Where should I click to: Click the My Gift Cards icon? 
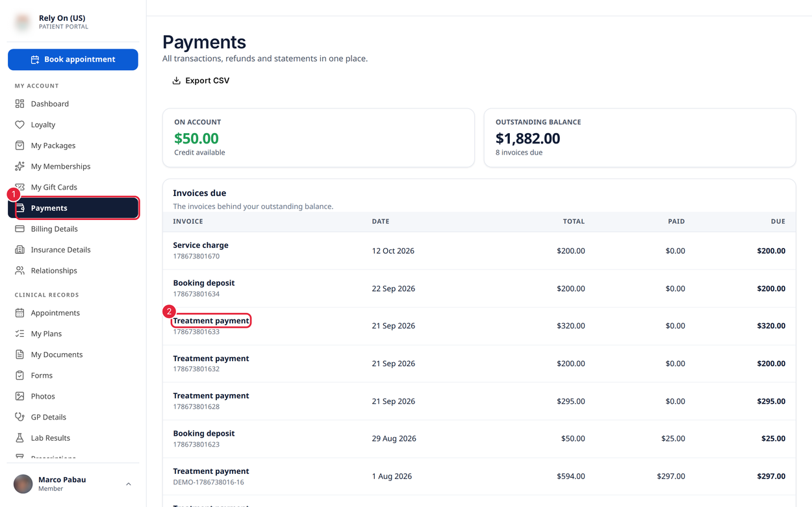tap(19, 187)
